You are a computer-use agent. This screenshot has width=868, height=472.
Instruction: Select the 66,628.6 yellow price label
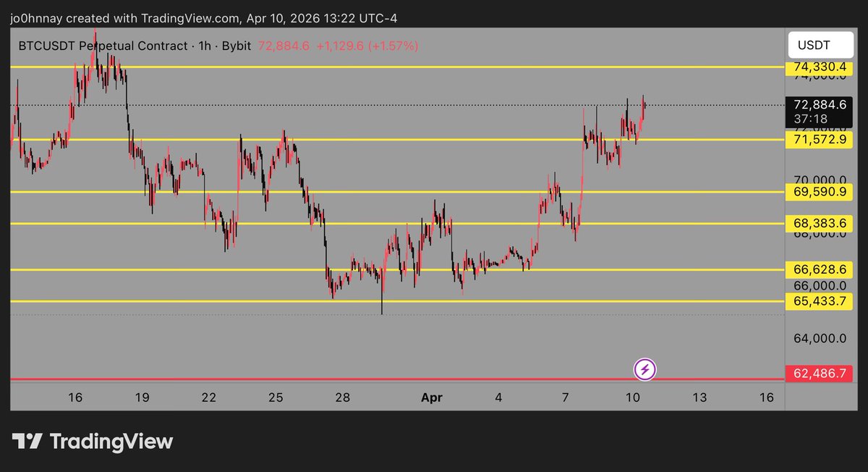click(x=820, y=269)
